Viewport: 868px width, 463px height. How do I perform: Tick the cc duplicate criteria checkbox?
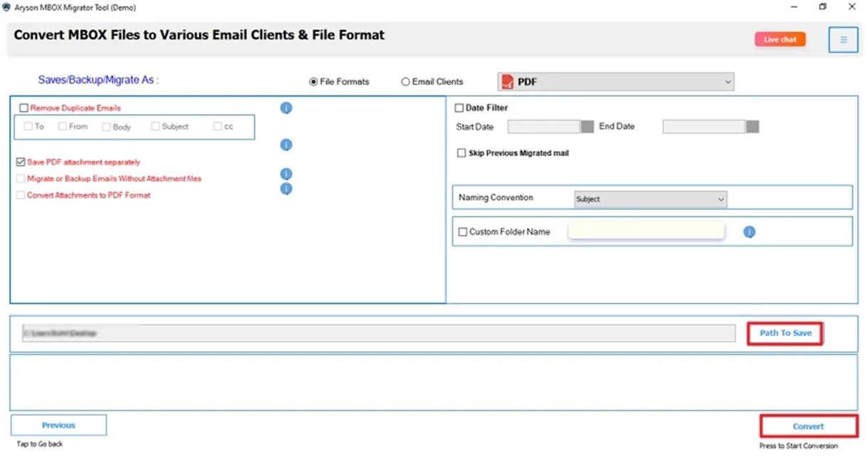[218, 127]
